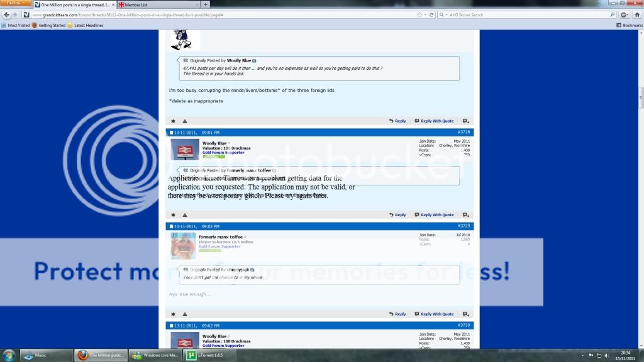Click report warning icon in post #3728
Image resolution: width=644 pixels, height=362 pixels.
click(x=185, y=215)
